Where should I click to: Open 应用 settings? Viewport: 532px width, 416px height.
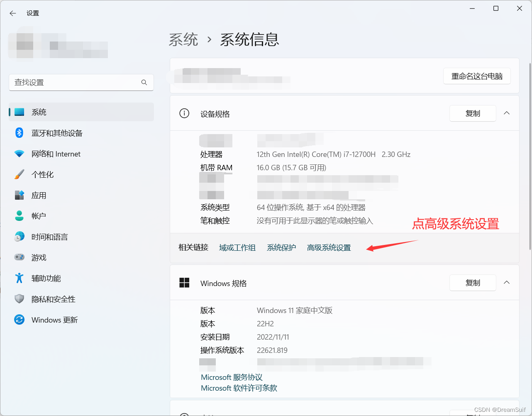tap(81, 195)
